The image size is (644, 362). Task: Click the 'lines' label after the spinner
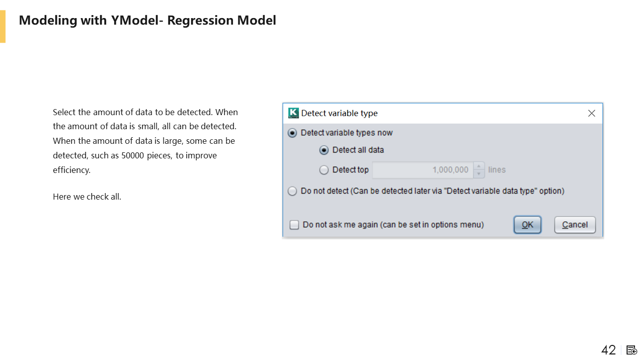point(497,170)
